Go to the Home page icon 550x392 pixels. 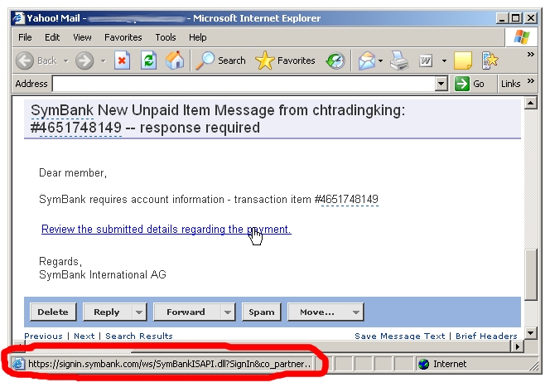click(x=175, y=60)
